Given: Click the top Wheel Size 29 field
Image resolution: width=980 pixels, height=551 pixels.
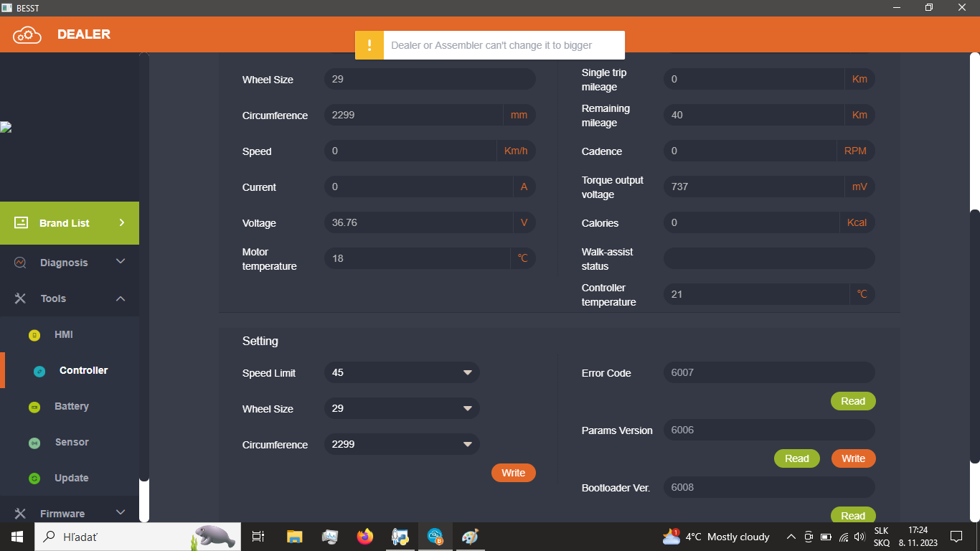Looking at the screenshot, I should pyautogui.click(x=430, y=79).
